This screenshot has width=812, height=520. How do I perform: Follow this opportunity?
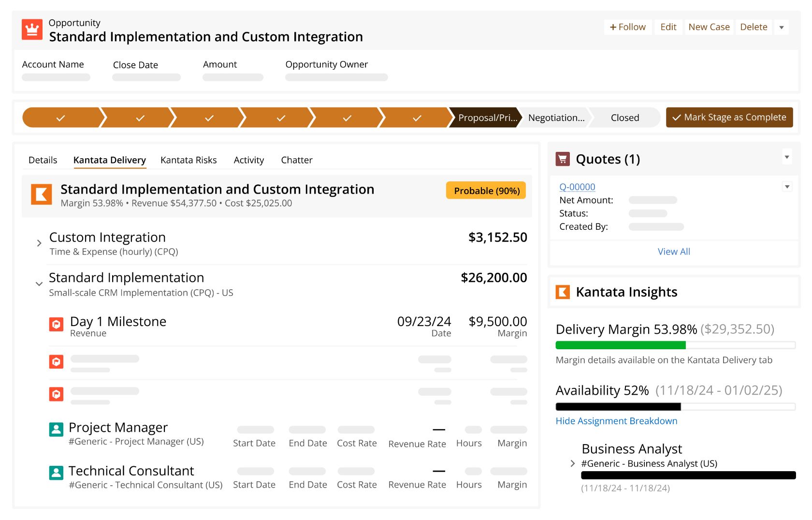coord(628,27)
